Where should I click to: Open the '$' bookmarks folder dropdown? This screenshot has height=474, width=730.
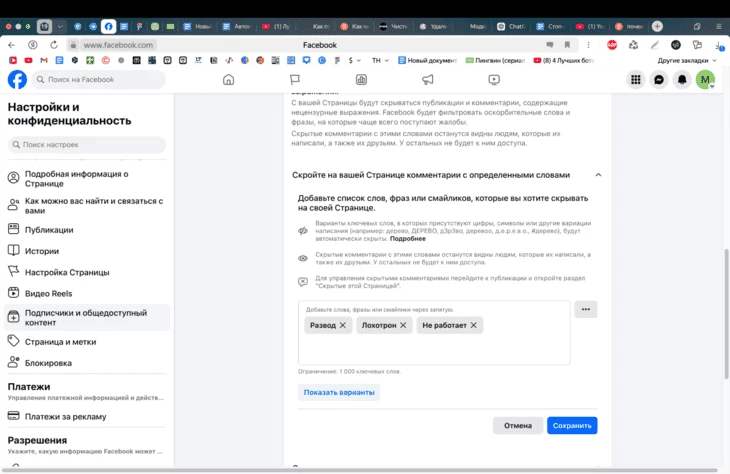354,61
